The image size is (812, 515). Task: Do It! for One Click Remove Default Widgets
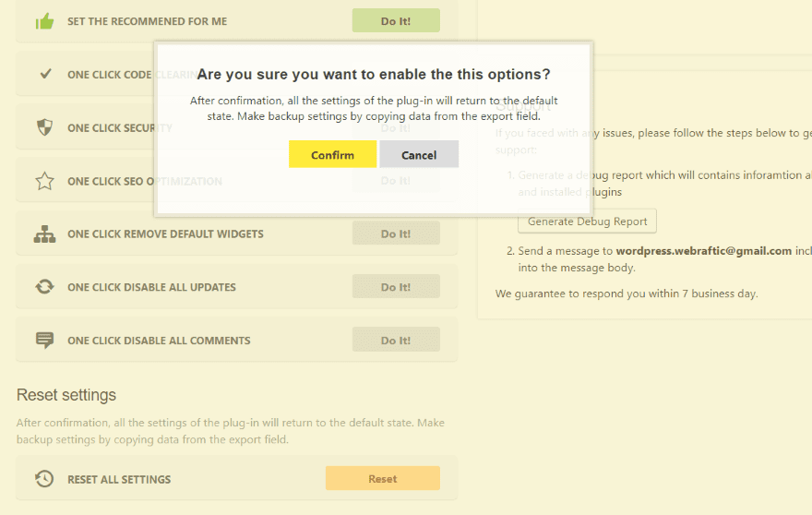coord(396,234)
